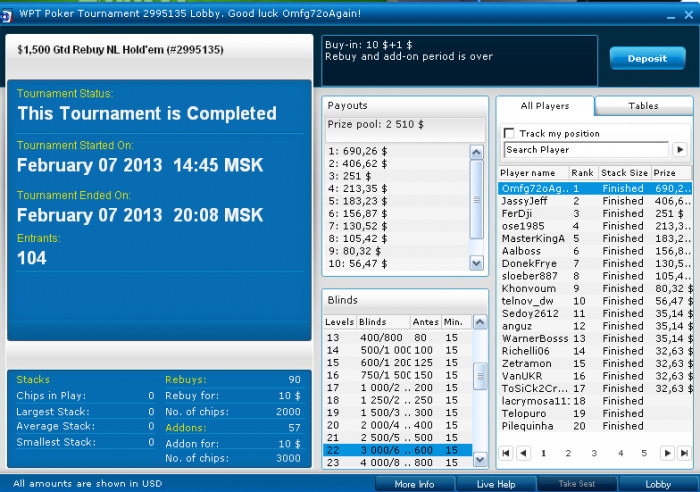Click the Search Player input field

click(x=586, y=150)
